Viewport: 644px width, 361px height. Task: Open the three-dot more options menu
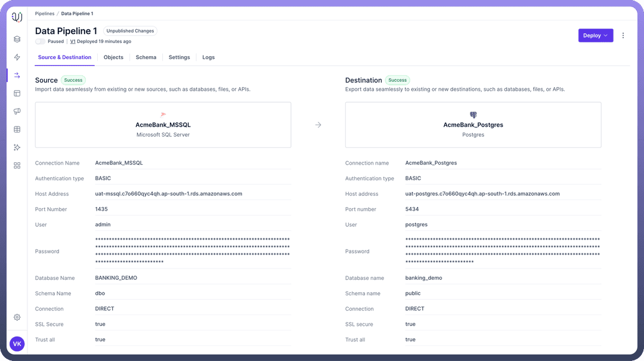coord(623,35)
